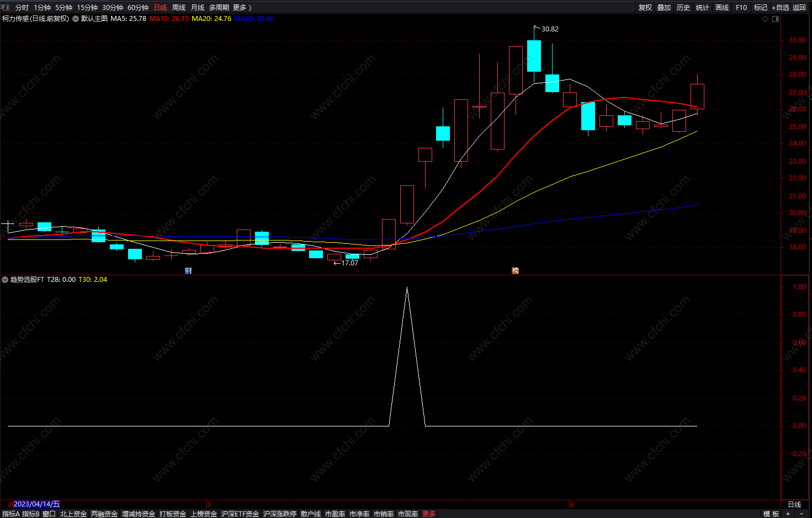Show the 市销率 indicator

click(x=384, y=514)
